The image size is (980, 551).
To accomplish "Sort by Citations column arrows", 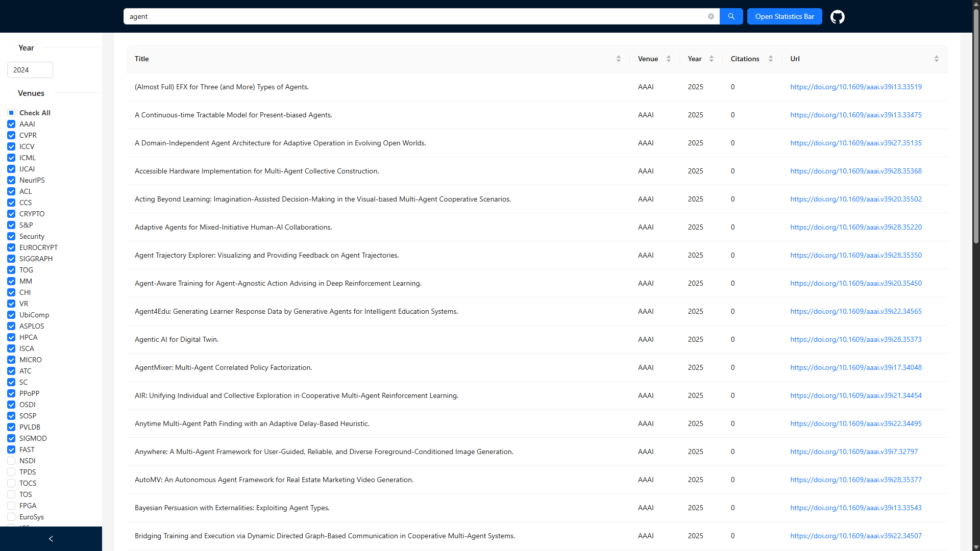I will tap(770, 59).
